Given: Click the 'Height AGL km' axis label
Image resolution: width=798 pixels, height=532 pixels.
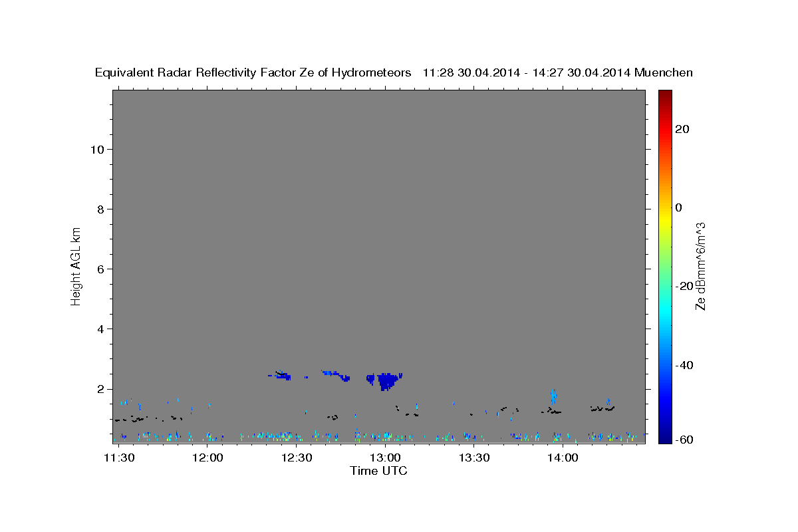Looking at the screenshot, I should tap(76, 266).
